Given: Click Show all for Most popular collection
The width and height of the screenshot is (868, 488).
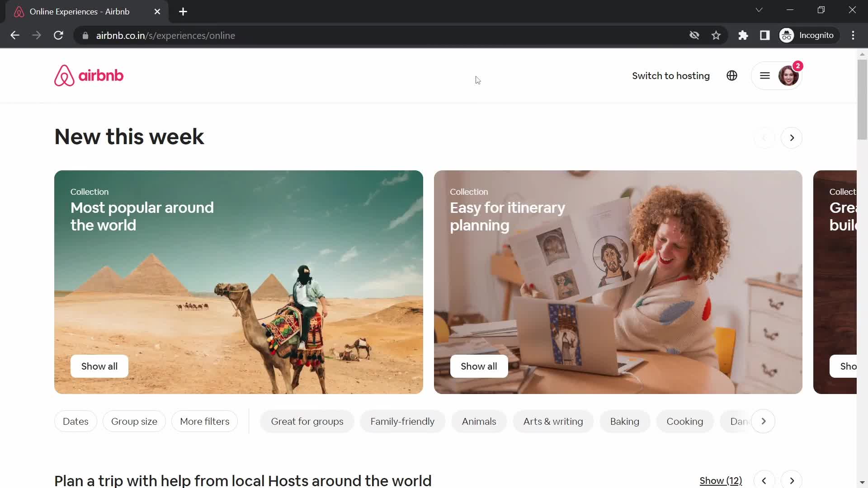Looking at the screenshot, I should click(99, 366).
